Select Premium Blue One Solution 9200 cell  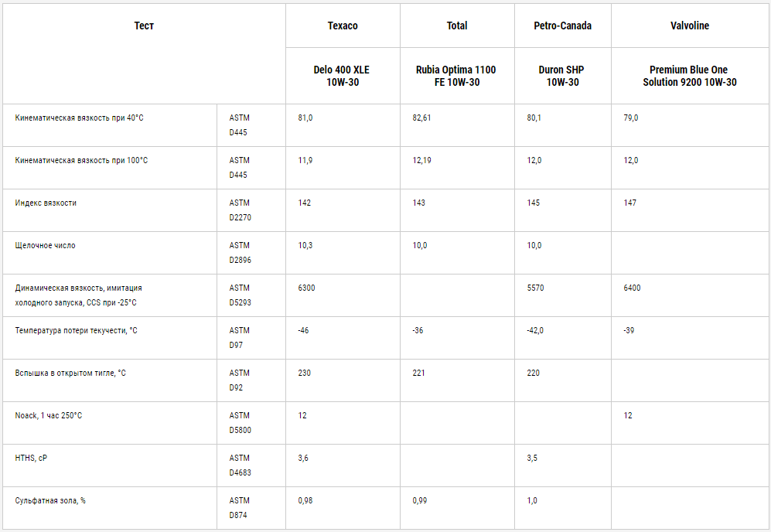(x=689, y=76)
